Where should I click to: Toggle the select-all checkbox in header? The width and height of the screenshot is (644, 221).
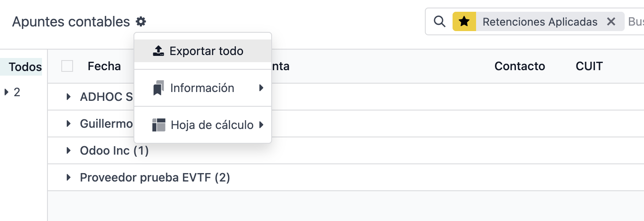click(67, 66)
